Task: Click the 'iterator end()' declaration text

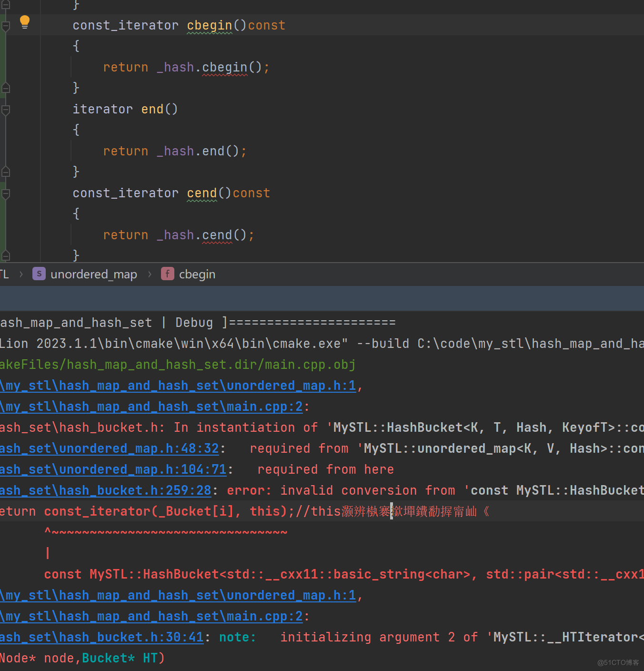Action: (x=125, y=109)
